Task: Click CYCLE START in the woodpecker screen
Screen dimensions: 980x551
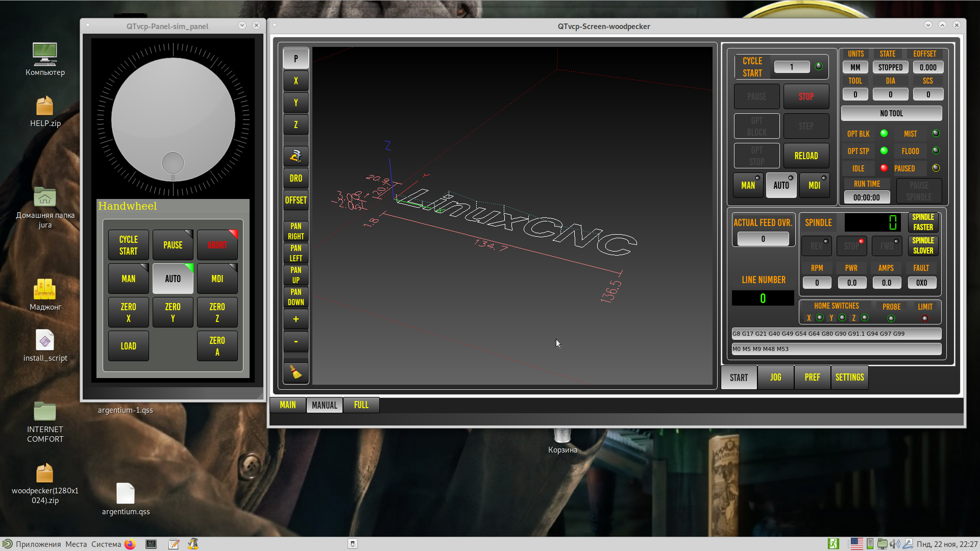Action: tap(752, 67)
